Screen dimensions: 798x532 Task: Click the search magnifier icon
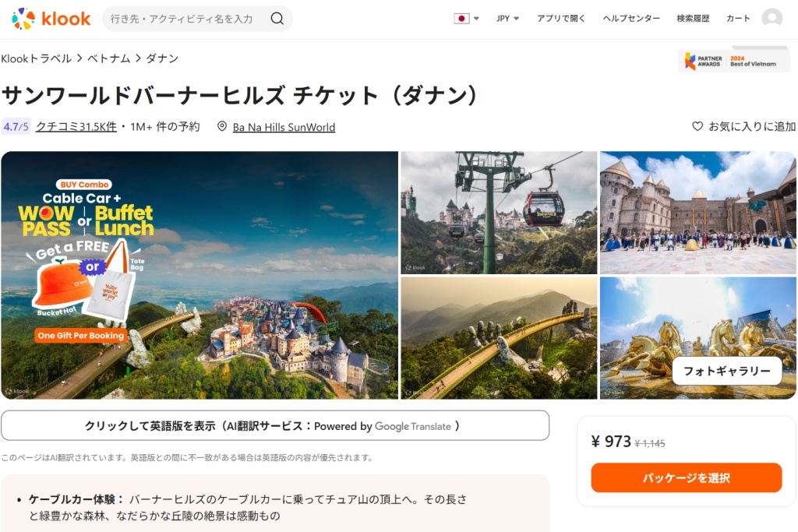point(277,19)
